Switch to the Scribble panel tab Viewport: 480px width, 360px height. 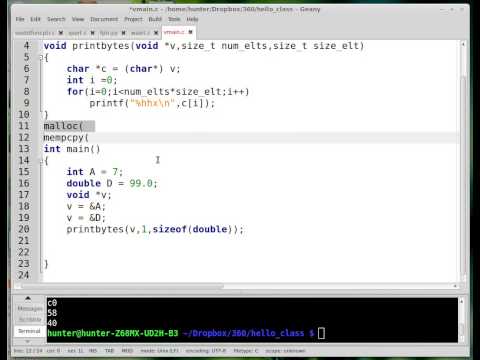click(x=30, y=320)
